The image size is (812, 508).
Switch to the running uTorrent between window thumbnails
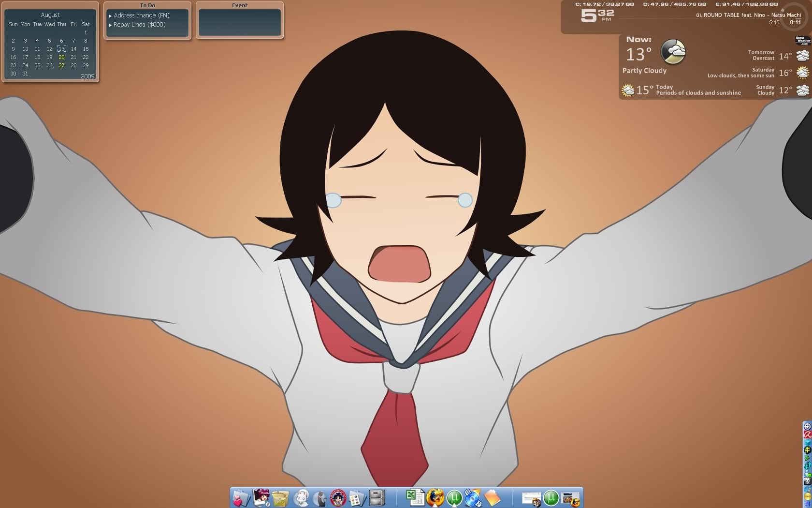tap(551, 498)
